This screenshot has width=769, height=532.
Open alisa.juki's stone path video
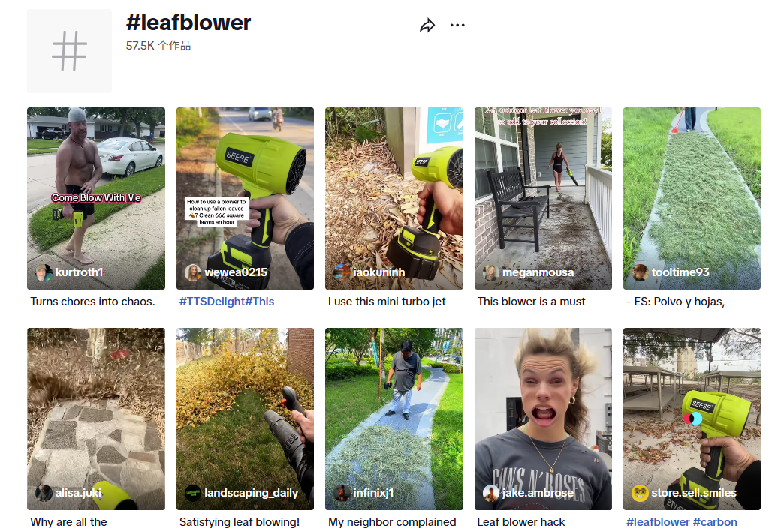(96, 419)
